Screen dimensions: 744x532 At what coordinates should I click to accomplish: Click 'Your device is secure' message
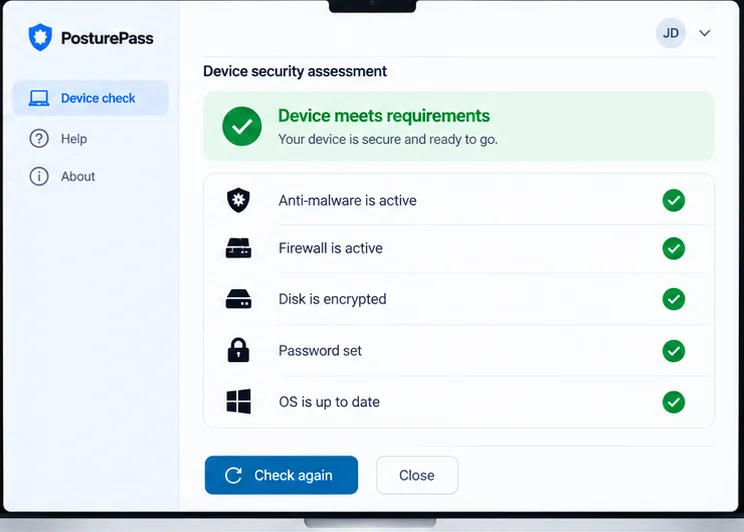click(388, 140)
